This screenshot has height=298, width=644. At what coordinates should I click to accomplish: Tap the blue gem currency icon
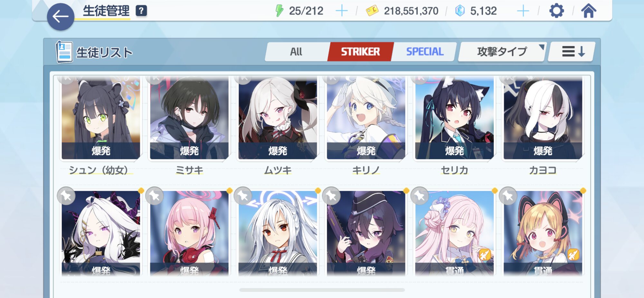point(460,11)
